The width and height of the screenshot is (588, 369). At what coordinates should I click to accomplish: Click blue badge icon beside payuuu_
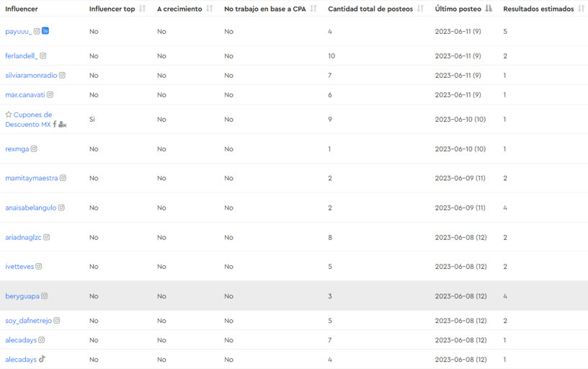click(x=45, y=31)
